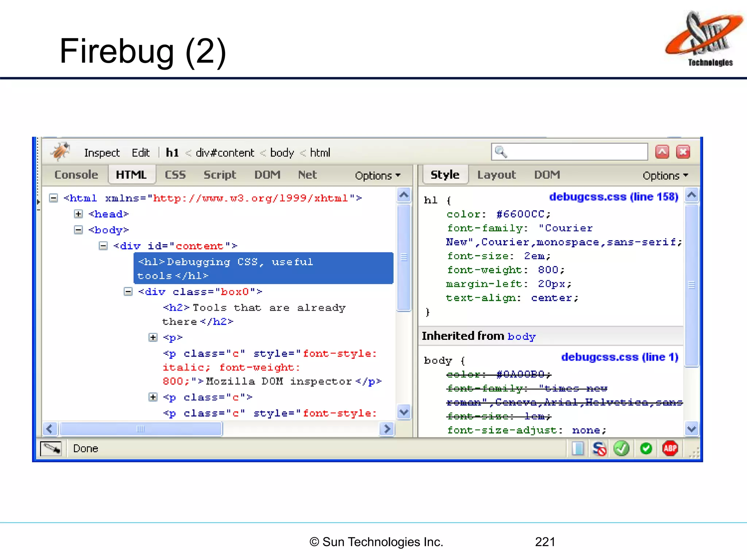Switch to the Script tab
The image size is (747, 560).
[220, 175]
